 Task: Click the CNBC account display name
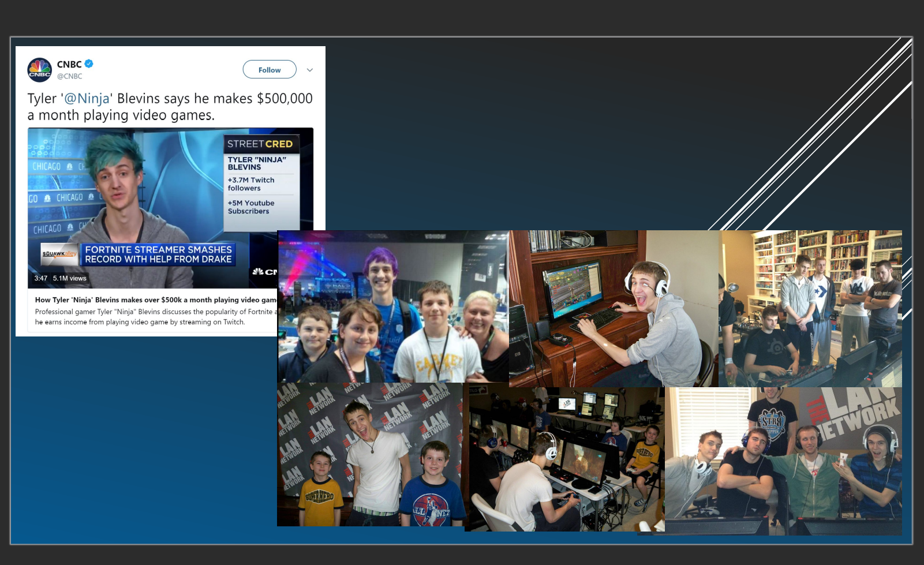point(69,64)
